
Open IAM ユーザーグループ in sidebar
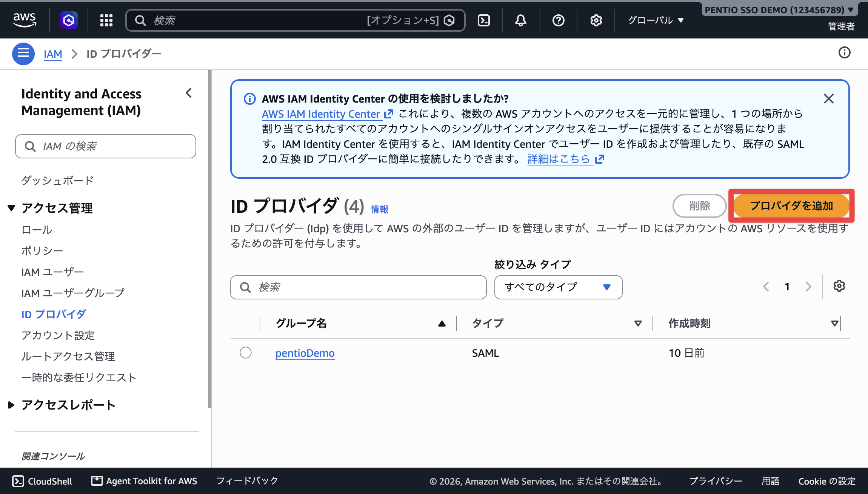coord(73,293)
